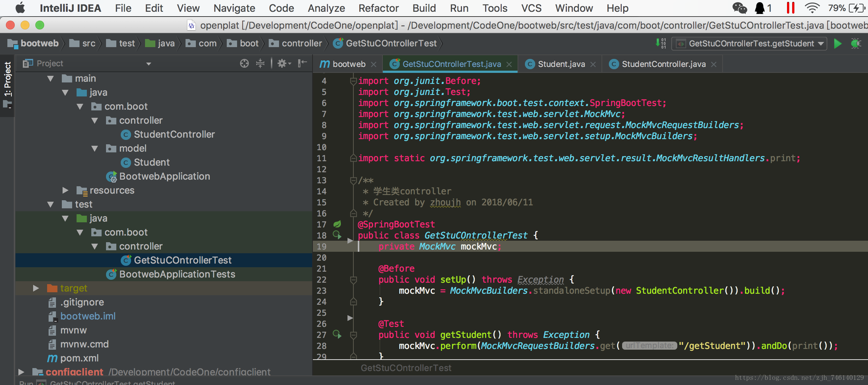This screenshot has width=868, height=385.
Task: Click the src breadcrumb in navigation bar
Action: click(82, 43)
